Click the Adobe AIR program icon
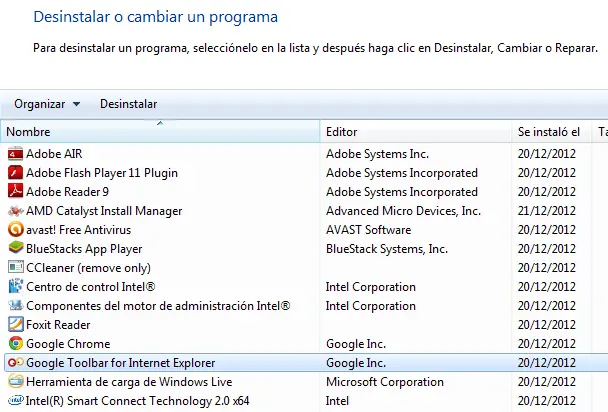 pyautogui.click(x=15, y=154)
